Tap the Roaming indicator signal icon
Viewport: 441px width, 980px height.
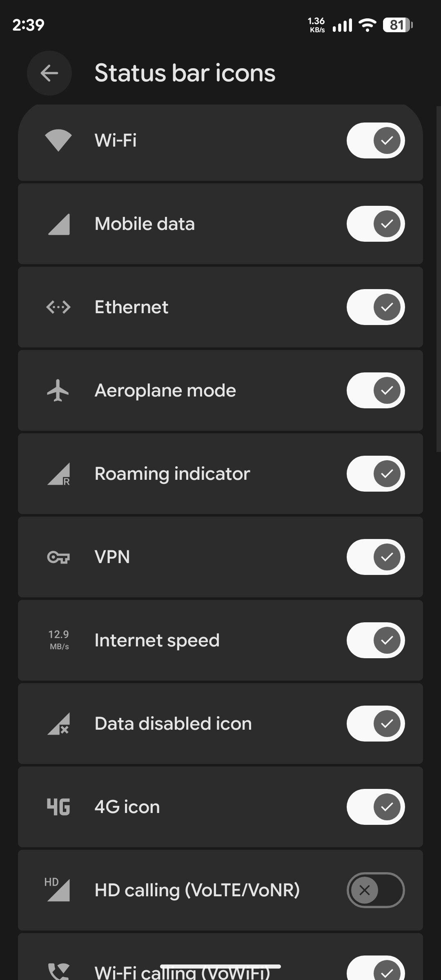pyautogui.click(x=58, y=474)
